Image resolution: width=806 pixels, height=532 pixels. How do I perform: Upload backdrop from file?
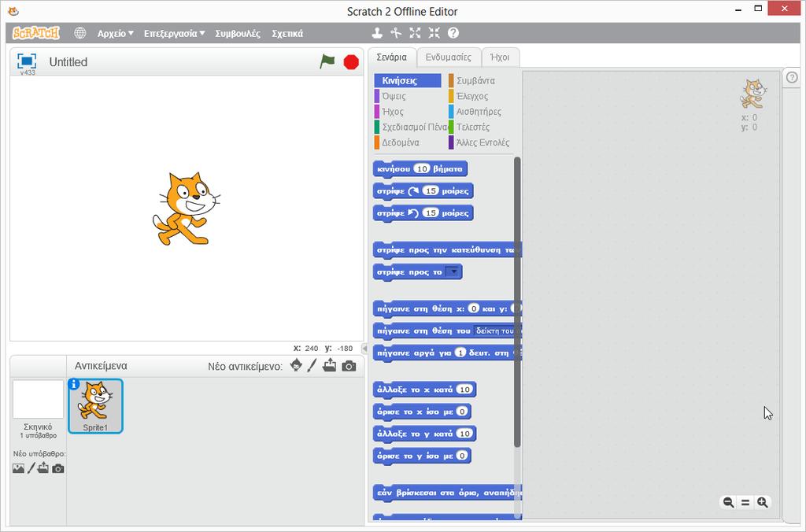point(43,467)
